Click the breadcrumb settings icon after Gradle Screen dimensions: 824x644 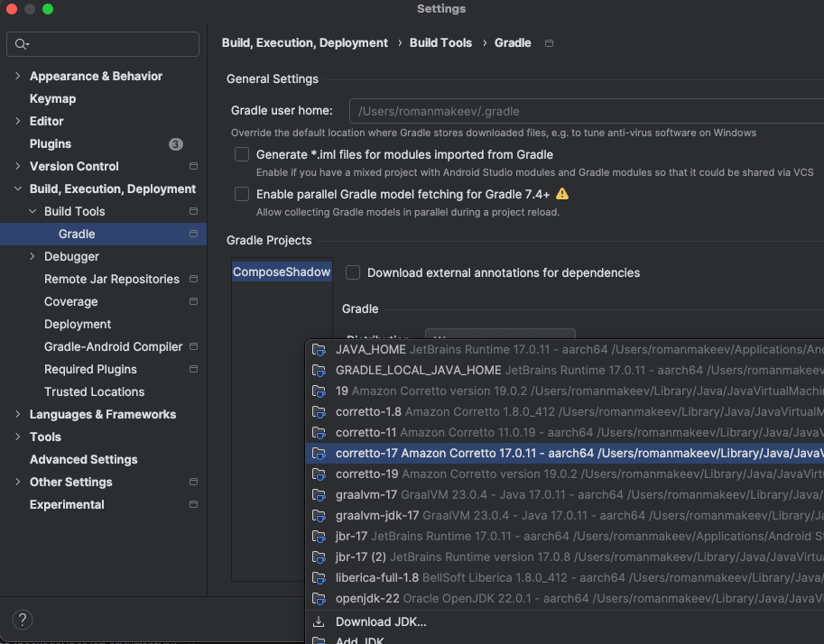(x=550, y=43)
